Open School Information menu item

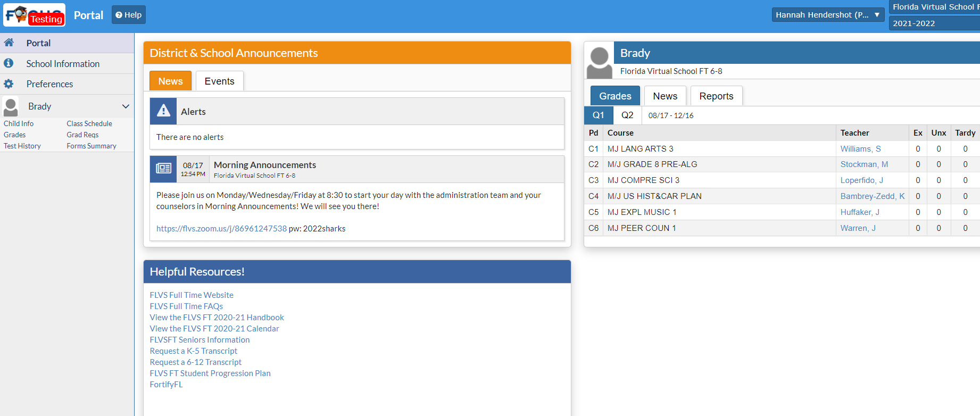coord(67,64)
